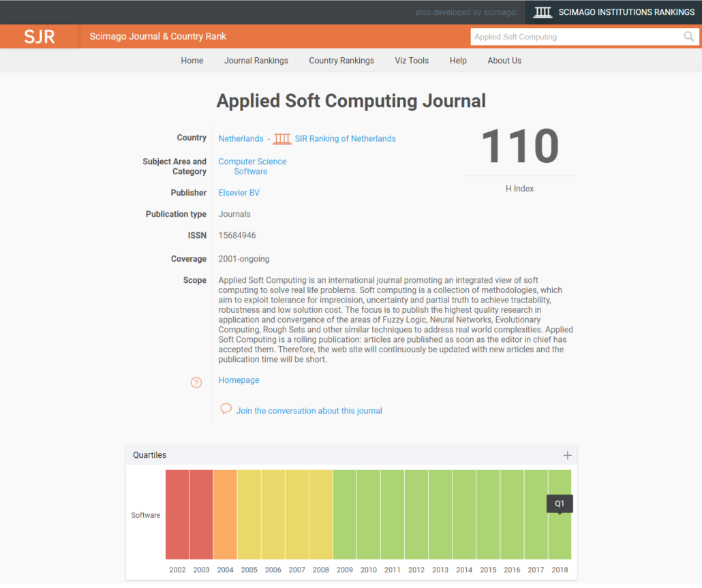Screen dimensions: 702x588
Task: Expand the Quartiles panel with plus icon
Action: coord(567,456)
